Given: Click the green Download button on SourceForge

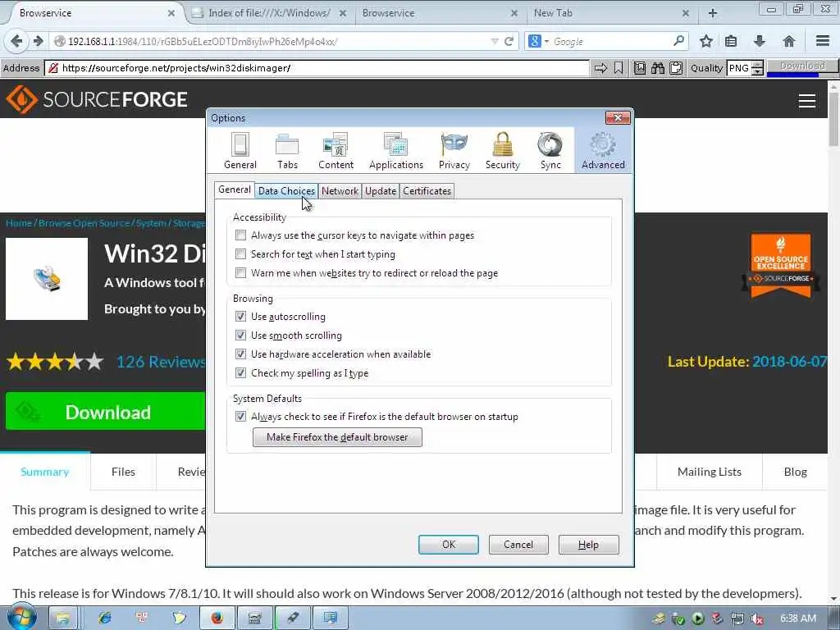Looking at the screenshot, I should pyautogui.click(x=106, y=412).
